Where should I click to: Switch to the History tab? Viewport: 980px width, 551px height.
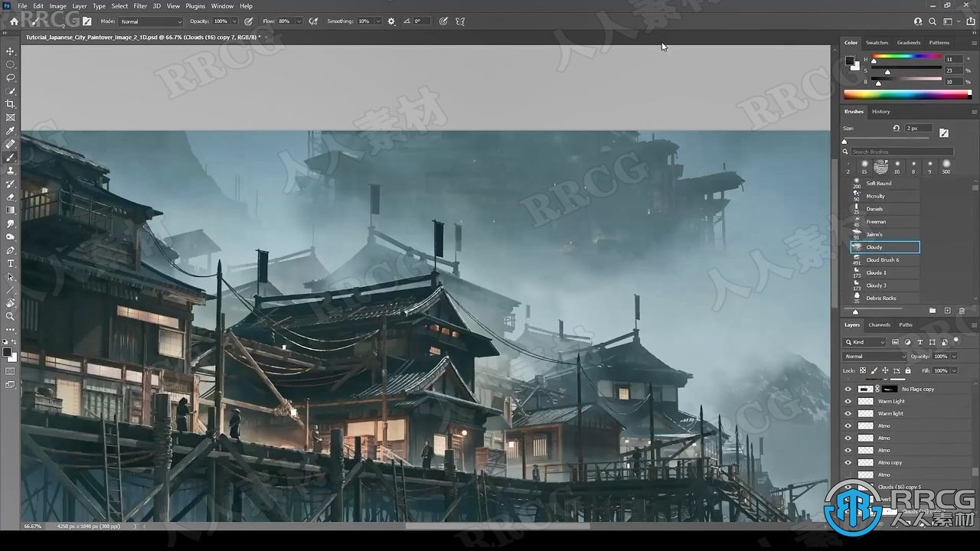[x=881, y=112]
